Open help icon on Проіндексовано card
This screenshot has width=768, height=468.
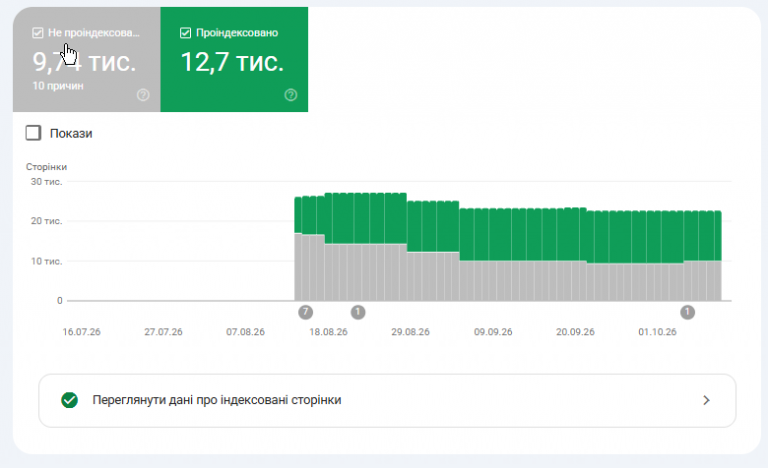point(290,95)
